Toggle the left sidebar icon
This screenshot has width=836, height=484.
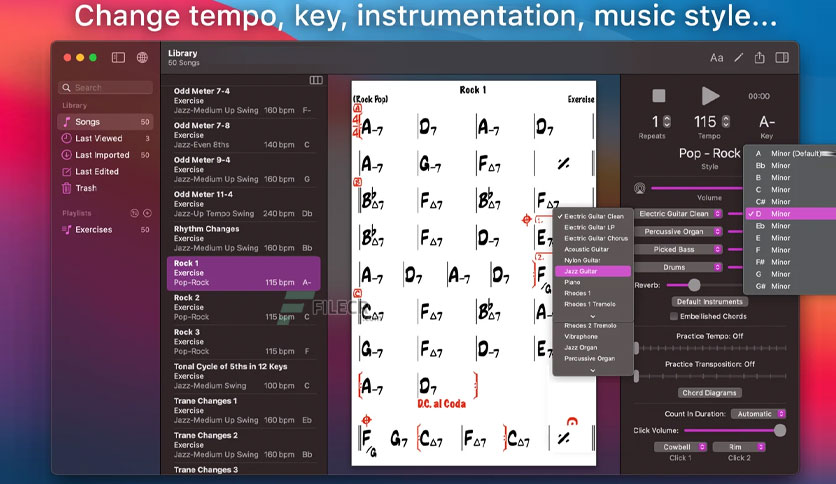coord(118,58)
